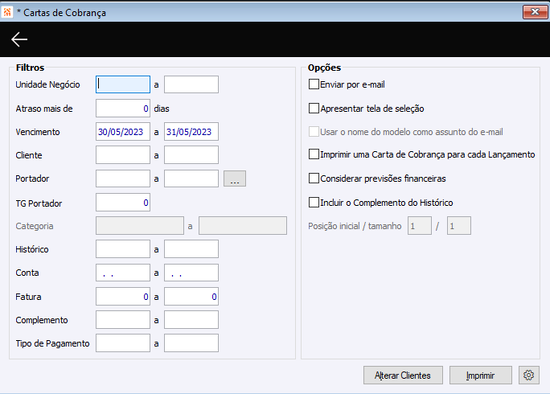
Task: Click the first Histórico field
Action: (x=123, y=249)
